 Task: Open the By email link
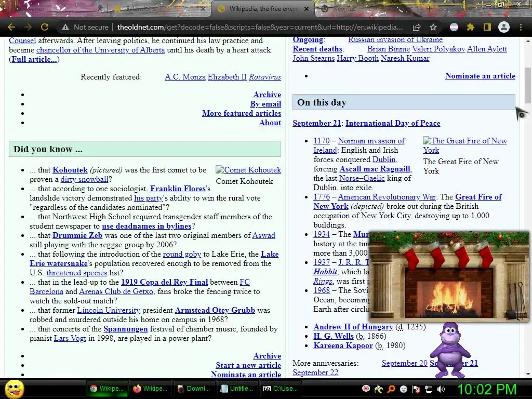tap(265, 104)
